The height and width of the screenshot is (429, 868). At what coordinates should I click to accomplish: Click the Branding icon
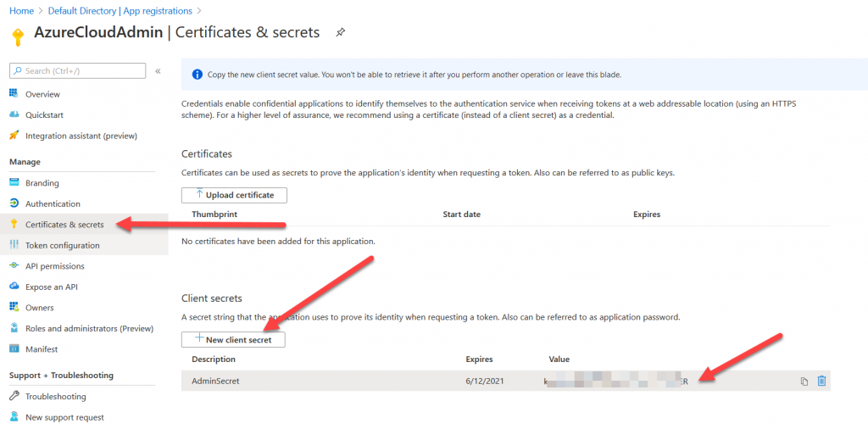(14, 183)
